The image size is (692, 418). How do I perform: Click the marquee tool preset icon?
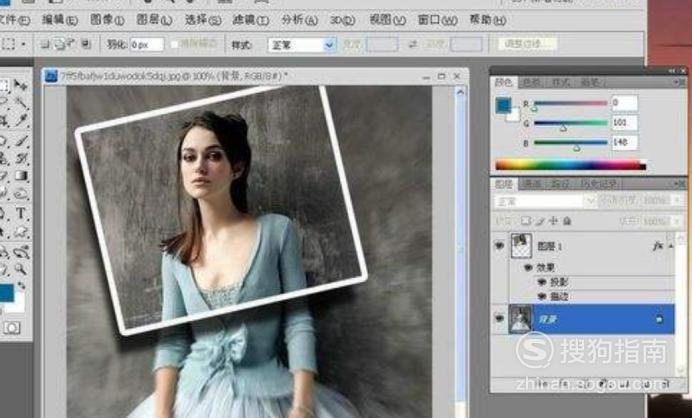tap(9, 44)
